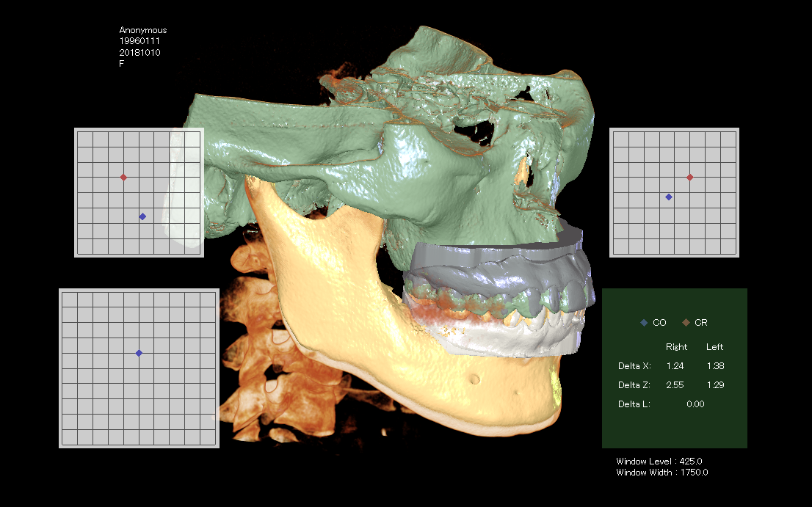
Task: Click the 'Window Width : 1750.0' text
Action: [x=661, y=473]
